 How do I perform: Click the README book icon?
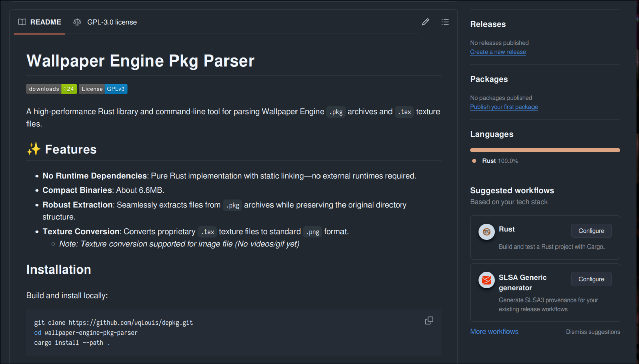pyautogui.click(x=22, y=22)
